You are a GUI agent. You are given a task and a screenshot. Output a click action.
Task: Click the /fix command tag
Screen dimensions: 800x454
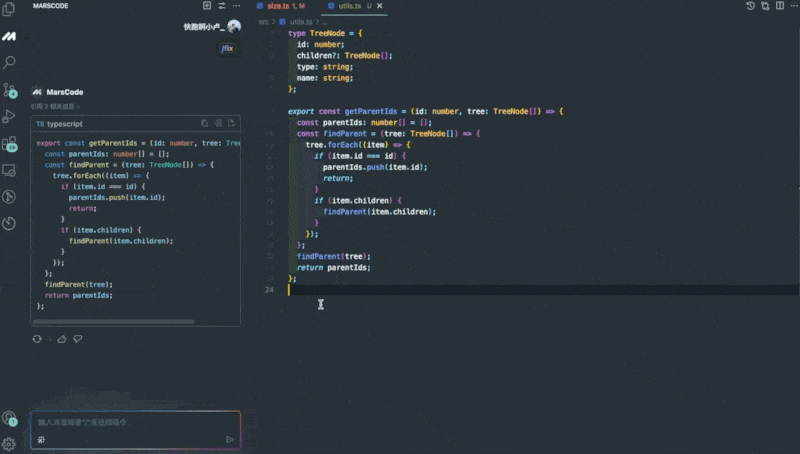pyautogui.click(x=227, y=48)
